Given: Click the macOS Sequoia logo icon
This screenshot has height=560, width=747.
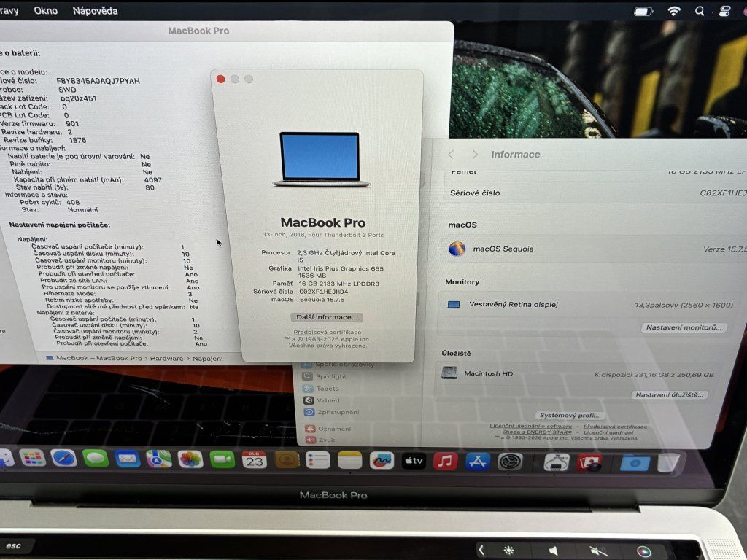Looking at the screenshot, I should pos(457,249).
